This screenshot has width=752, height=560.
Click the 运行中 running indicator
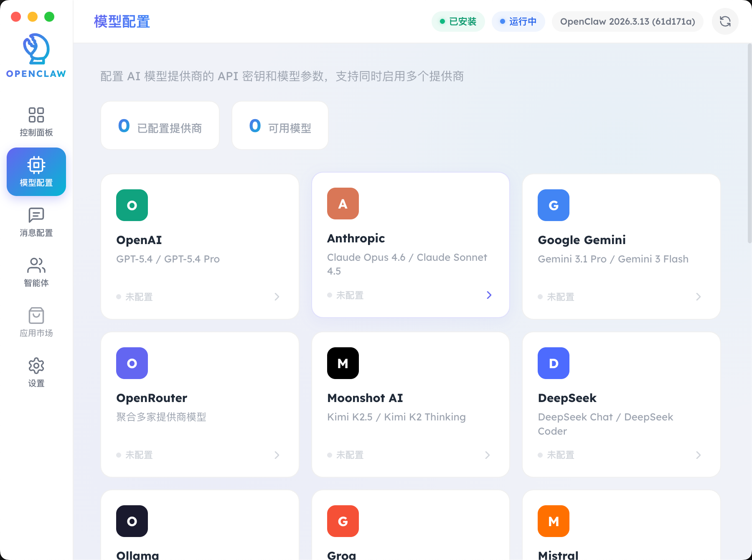pyautogui.click(x=518, y=21)
